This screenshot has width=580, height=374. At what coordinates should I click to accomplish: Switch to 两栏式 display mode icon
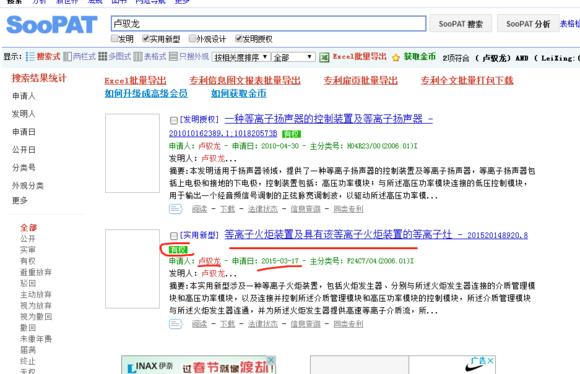coord(67,57)
